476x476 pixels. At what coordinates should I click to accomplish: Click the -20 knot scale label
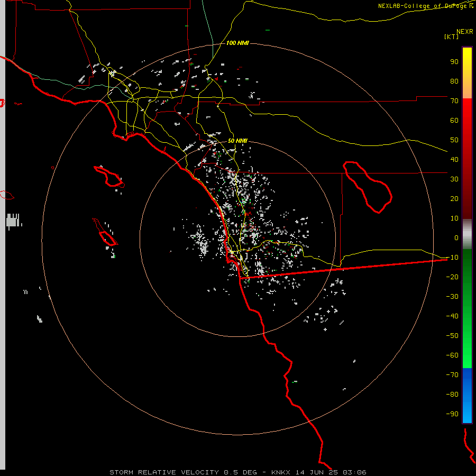pos(452,277)
